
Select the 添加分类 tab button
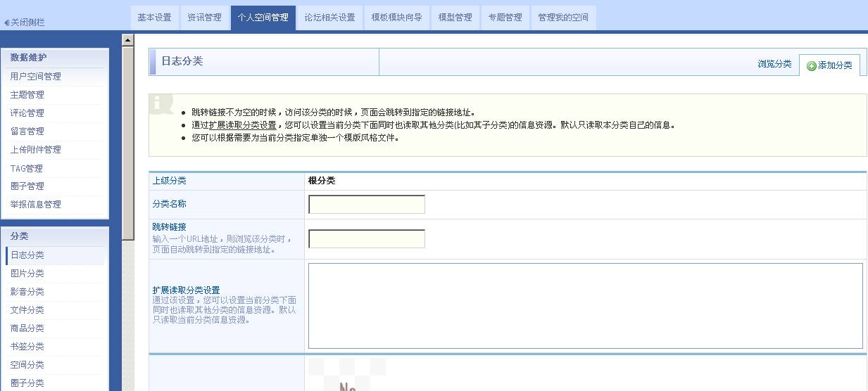(829, 65)
